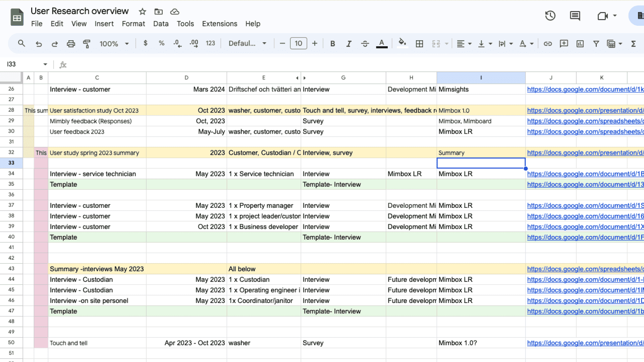
Task: Click the move to folder icon
Action: coord(159,12)
